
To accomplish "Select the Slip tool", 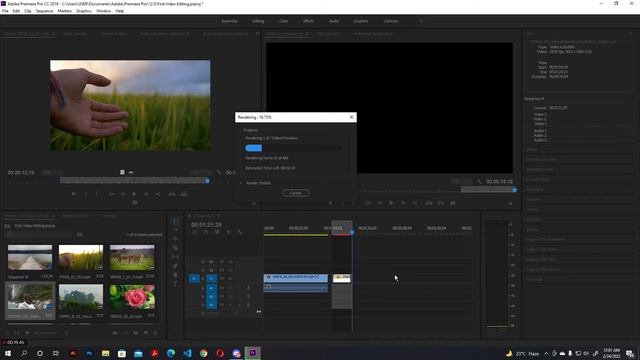I will point(176,257).
